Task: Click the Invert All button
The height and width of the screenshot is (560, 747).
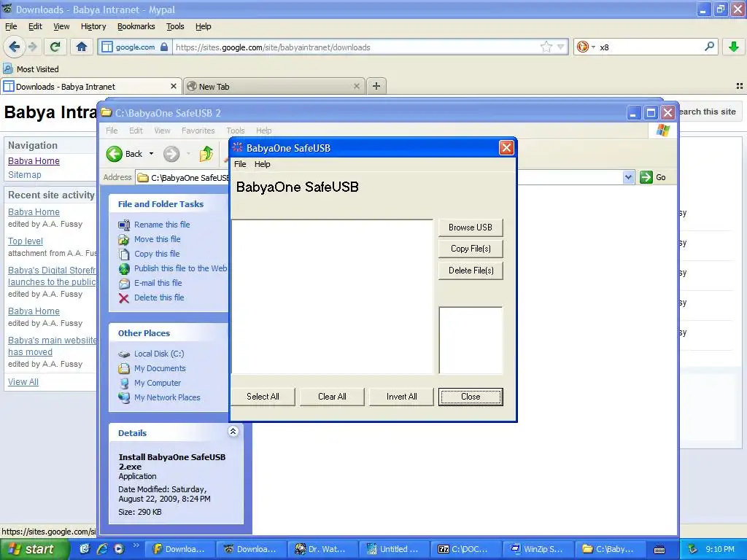Action: 401,397
